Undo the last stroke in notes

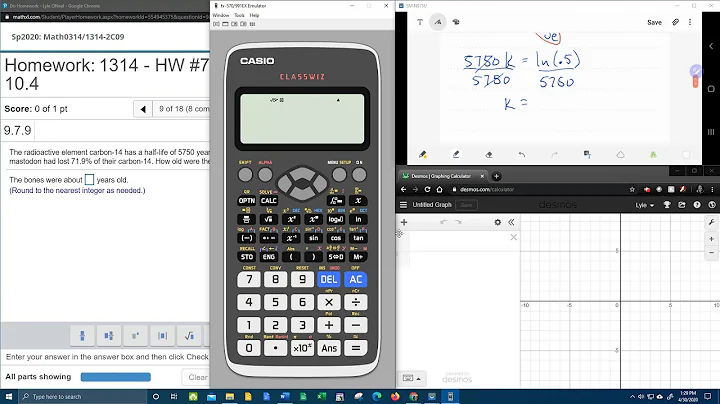522,155
